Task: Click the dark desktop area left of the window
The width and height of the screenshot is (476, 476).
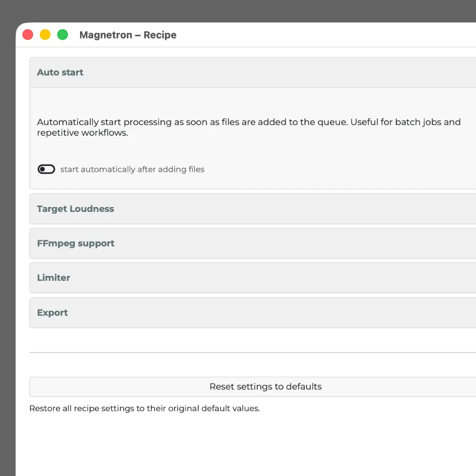Action: [x=7, y=244]
